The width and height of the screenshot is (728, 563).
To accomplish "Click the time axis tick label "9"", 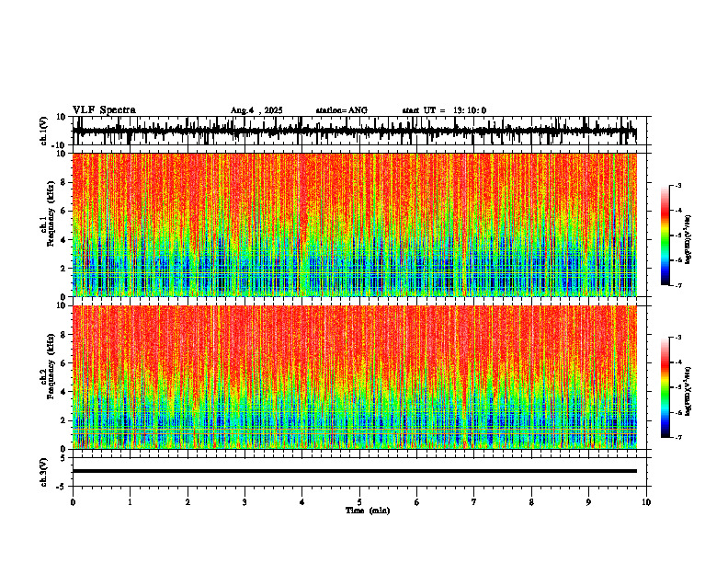I will coord(588,502).
